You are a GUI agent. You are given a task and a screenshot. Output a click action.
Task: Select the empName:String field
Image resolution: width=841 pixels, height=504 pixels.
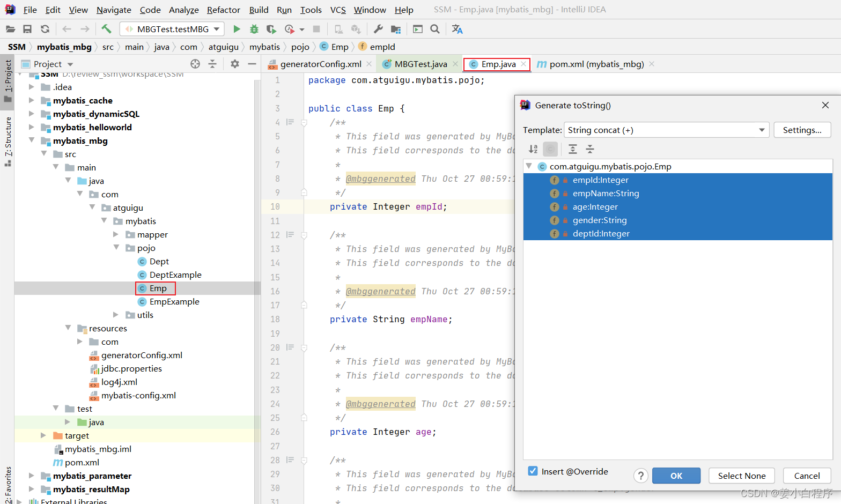coord(678,194)
